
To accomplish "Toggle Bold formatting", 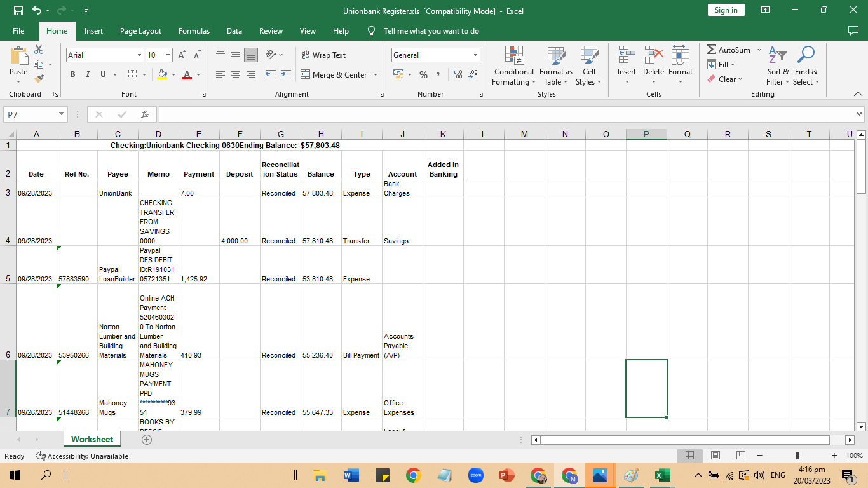I will [x=72, y=74].
